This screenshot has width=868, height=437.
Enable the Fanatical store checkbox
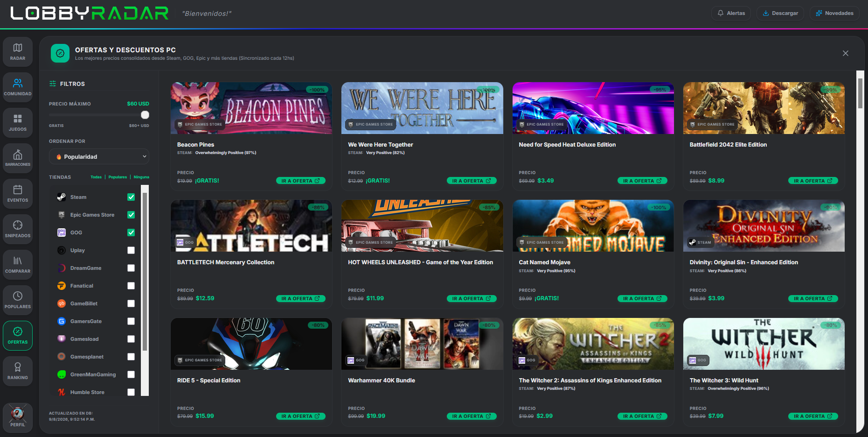(x=131, y=286)
